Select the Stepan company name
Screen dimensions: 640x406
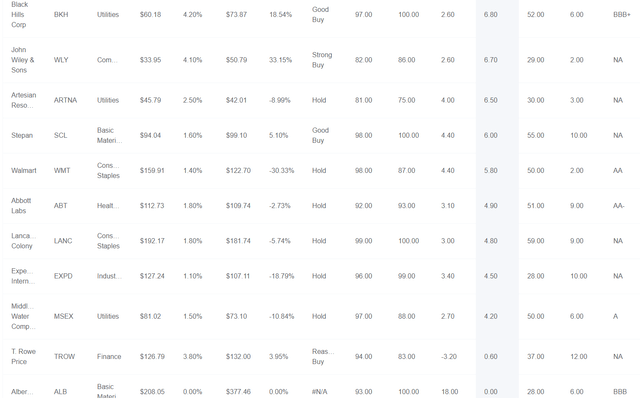point(22,135)
